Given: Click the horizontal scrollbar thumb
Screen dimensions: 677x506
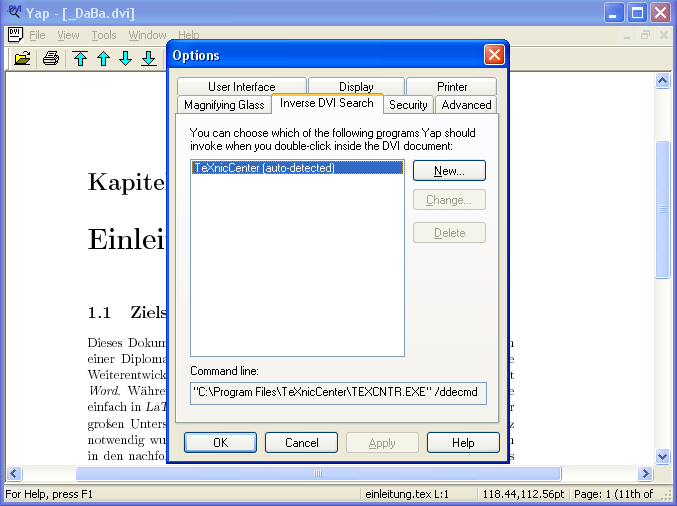Looking at the screenshot, I should pyautogui.click(x=319, y=474).
